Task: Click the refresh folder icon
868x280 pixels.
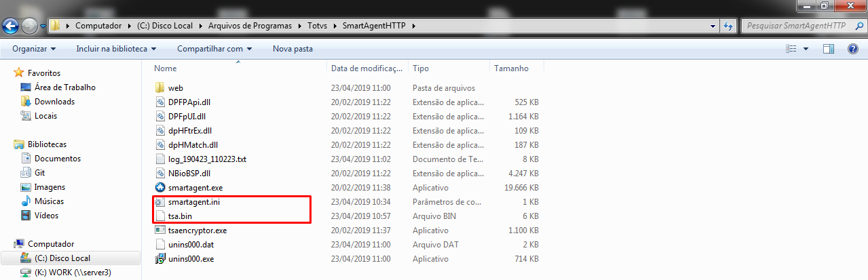Action: [x=728, y=26]
